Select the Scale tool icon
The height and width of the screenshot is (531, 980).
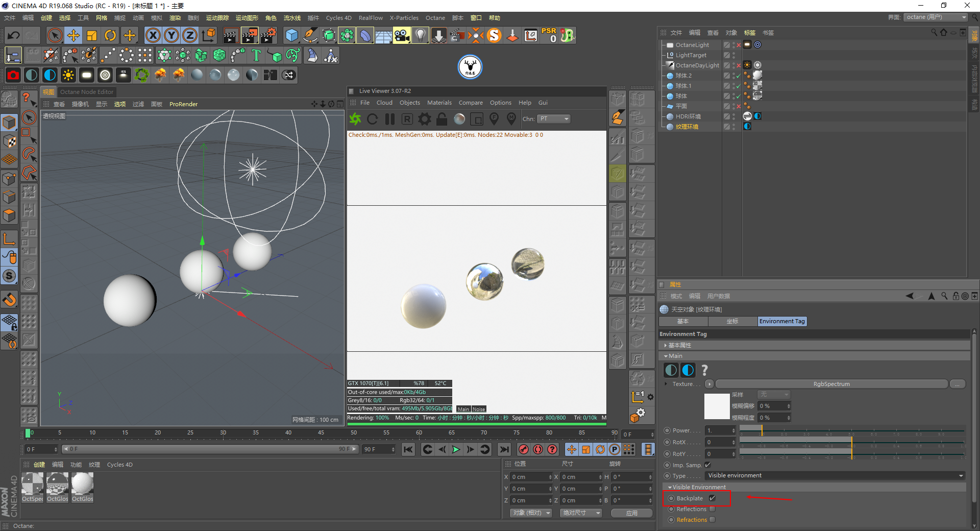92,35
